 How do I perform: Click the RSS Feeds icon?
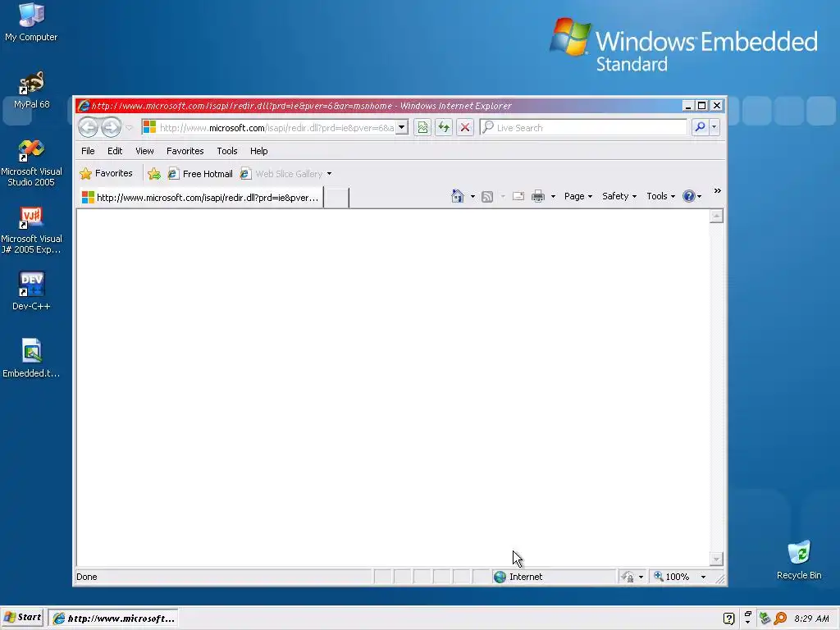(487, 197)
